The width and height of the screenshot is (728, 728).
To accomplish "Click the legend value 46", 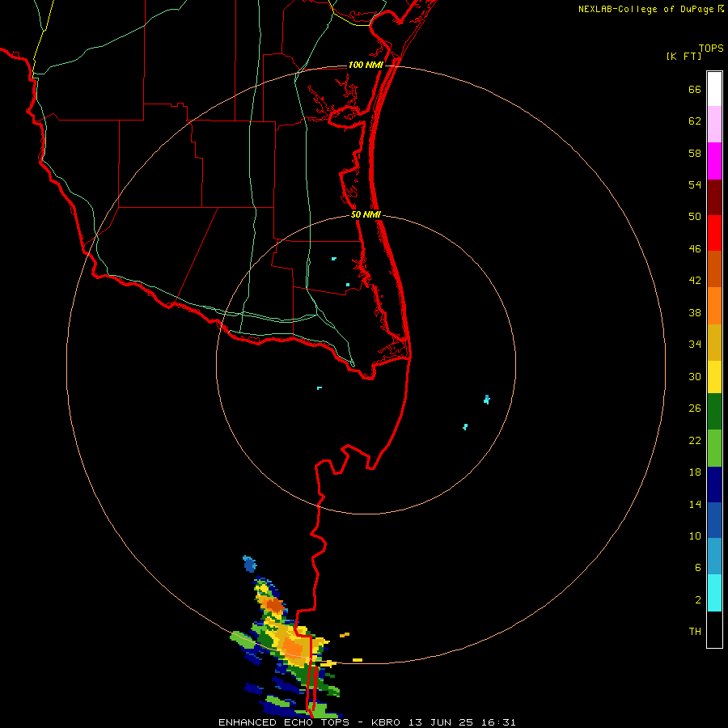I will click(695, 248).
